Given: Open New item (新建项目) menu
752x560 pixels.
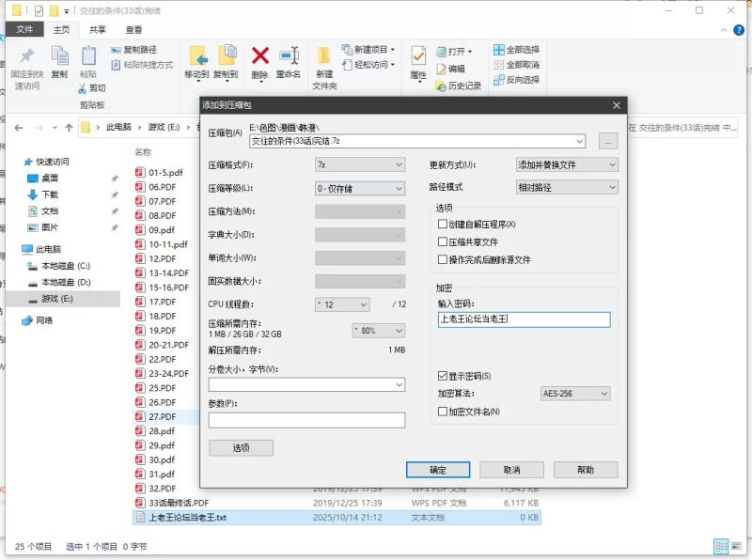Looking at the screenshot, I should [x=368, y=50].
